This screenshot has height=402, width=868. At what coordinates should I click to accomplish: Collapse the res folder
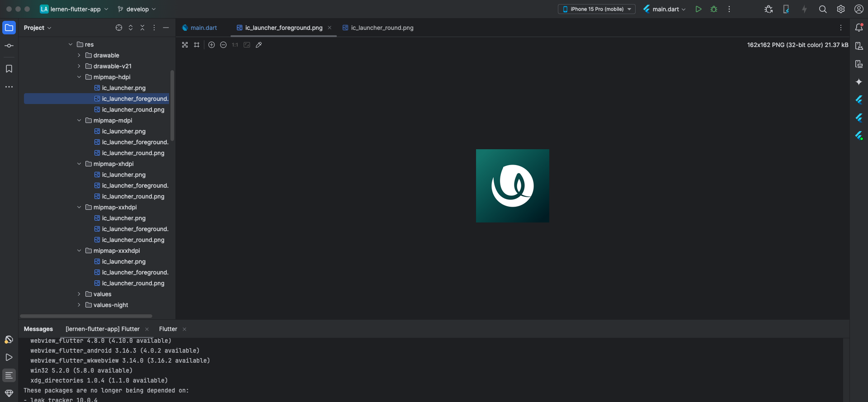coord(71,44)
